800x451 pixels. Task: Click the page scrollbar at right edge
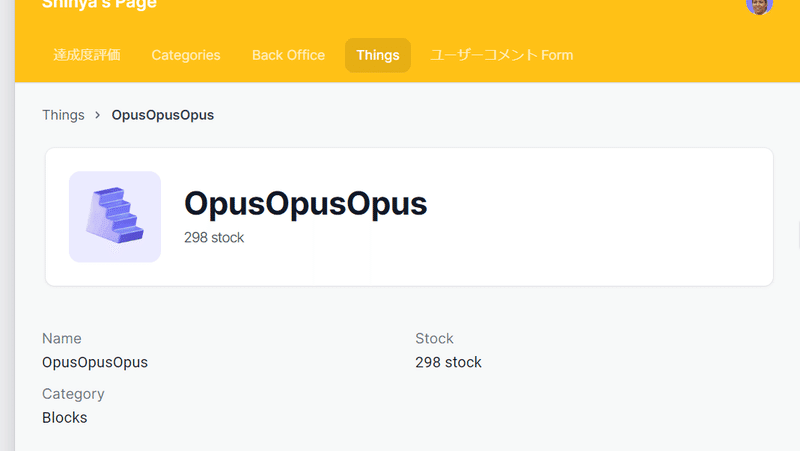point(798,235)
